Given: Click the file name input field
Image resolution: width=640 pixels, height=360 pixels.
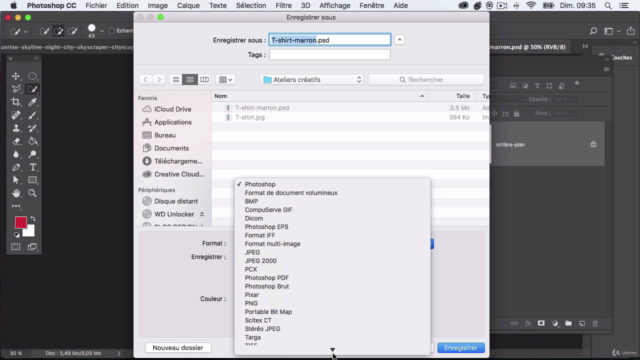Looking at the screenshot, I should click(x=329, y=40).
